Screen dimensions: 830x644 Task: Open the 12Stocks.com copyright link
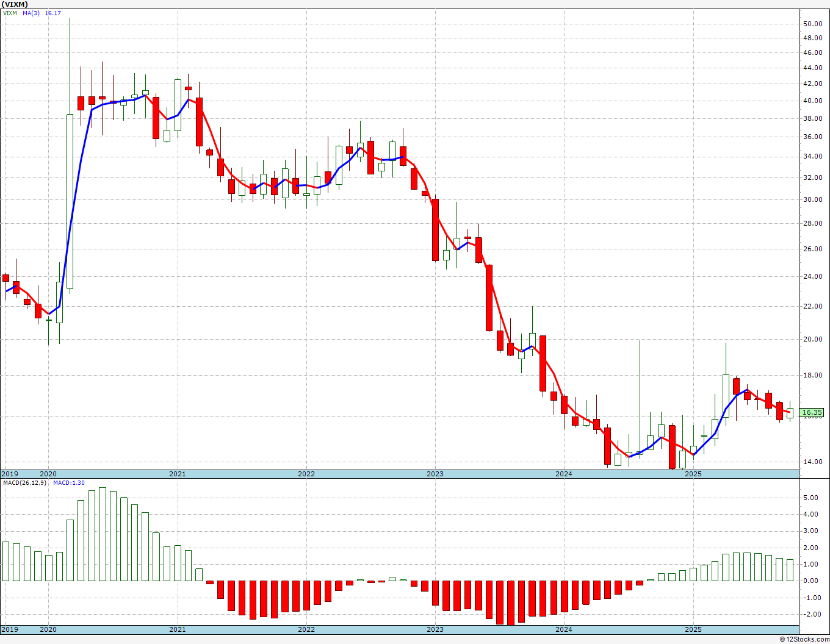pyautogui.click(x=805, y=639)
